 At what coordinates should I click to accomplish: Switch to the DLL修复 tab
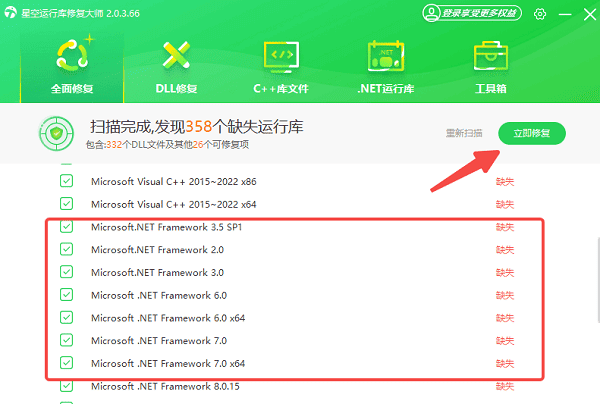(176, 68)
